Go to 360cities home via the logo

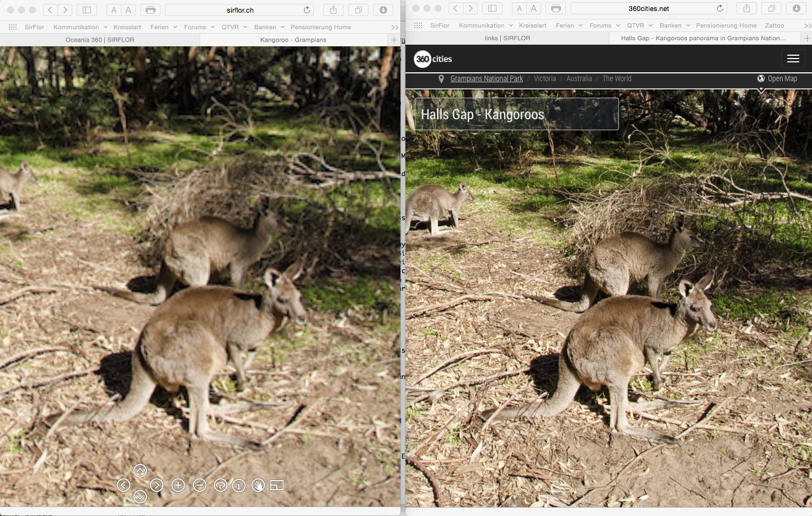(x=433, y=59)
